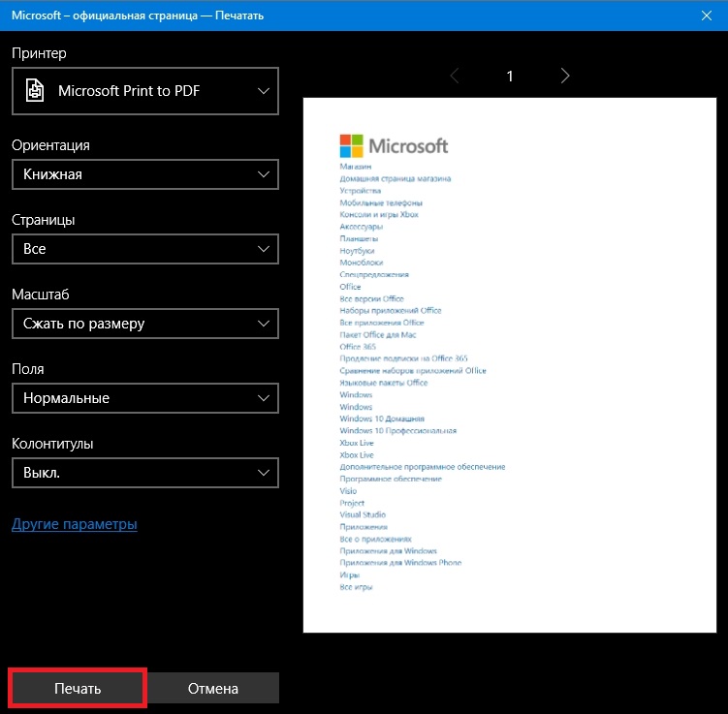
Task: Click the printer icon beside Microsoft Print to PDF
Action: (35, 91)
